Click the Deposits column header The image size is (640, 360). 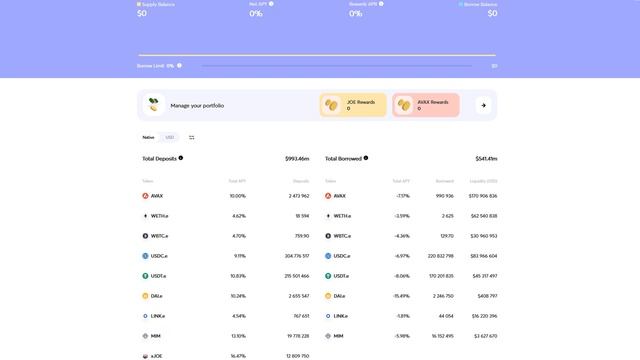[301, 181]
